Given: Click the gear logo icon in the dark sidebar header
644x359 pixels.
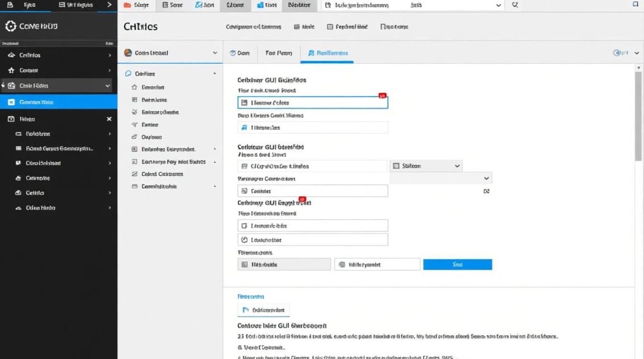Looking at the screenshot, I should pos(10,26).
